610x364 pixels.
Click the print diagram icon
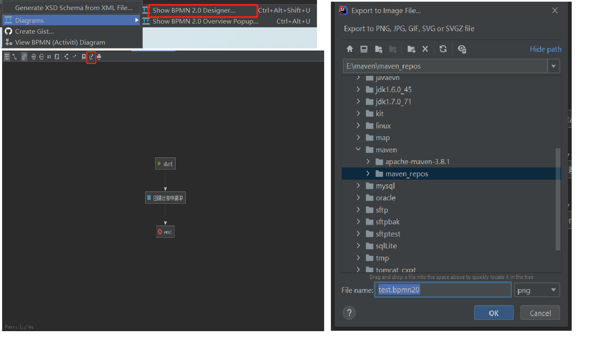pos(99,56)
